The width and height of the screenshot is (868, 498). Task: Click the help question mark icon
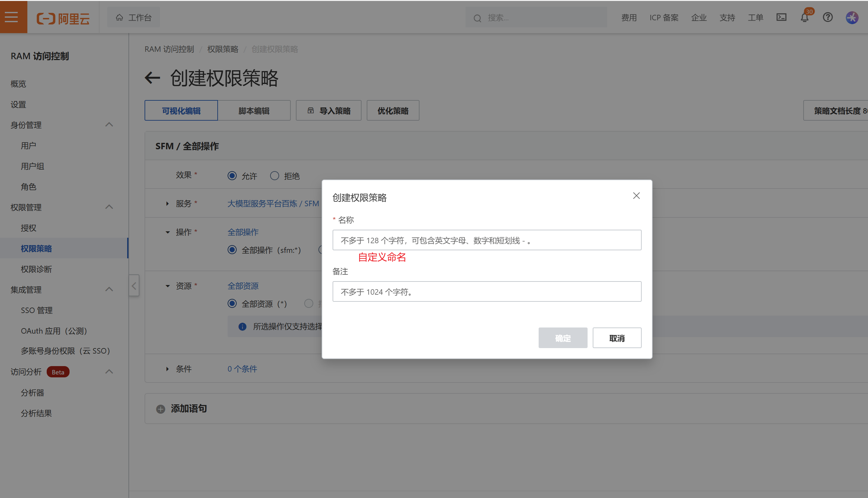point(828,17)
